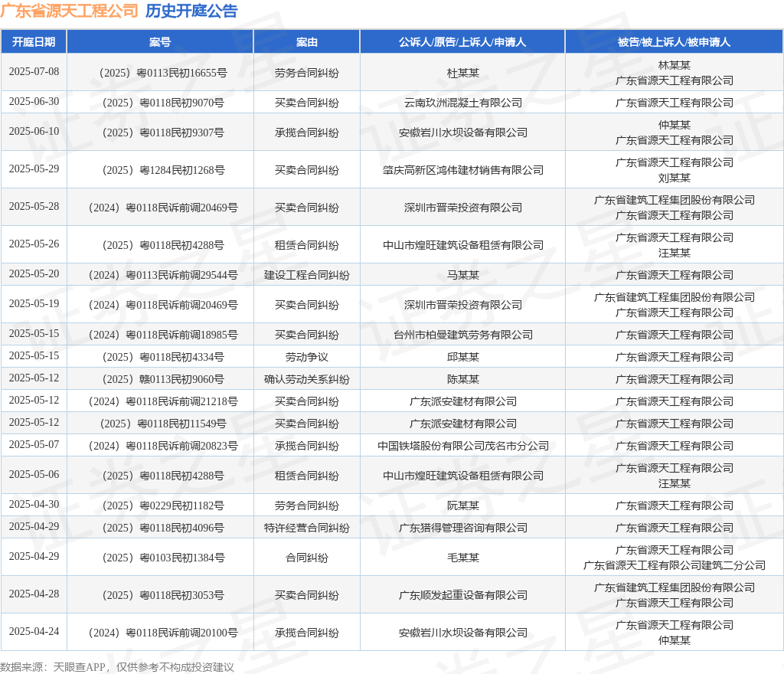The image size is (784, 674).
Task: Click 中山市煌旺建筑设备租赁有限公司 in the 2025-05-06 row
Action: [x=463, y=476]
